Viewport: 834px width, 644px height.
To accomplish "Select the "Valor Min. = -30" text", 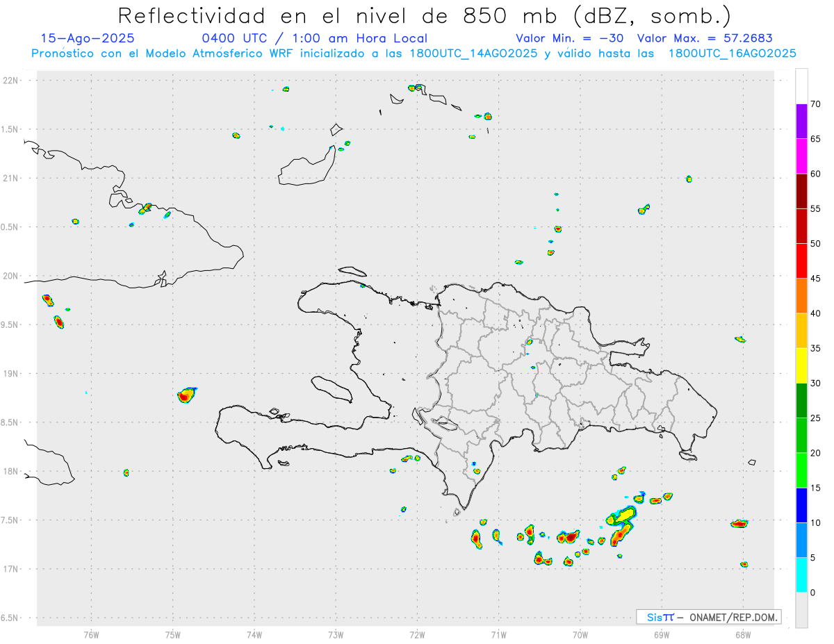I will point(570,38).
